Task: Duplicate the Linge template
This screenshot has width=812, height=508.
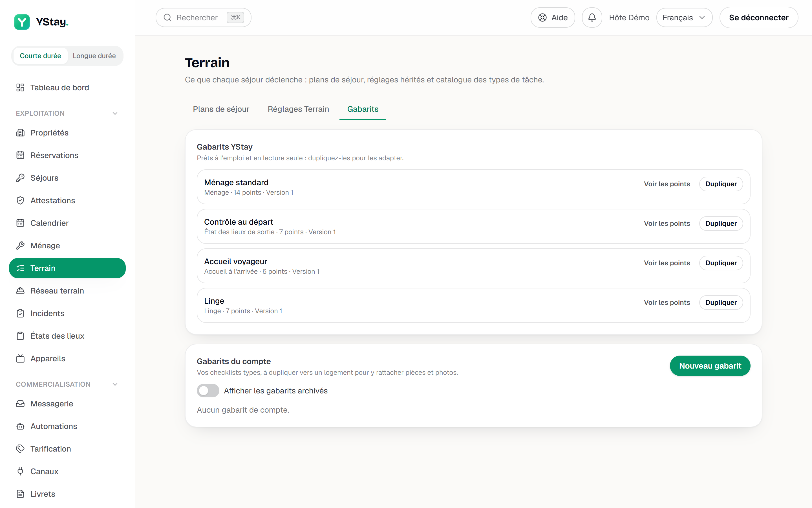Action: (721, 302)
